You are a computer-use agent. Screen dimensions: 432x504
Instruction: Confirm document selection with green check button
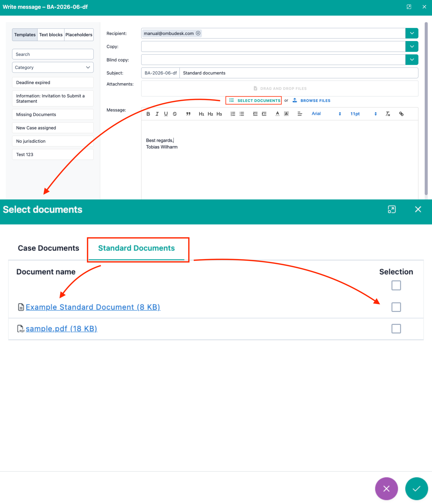pos(416,488)
